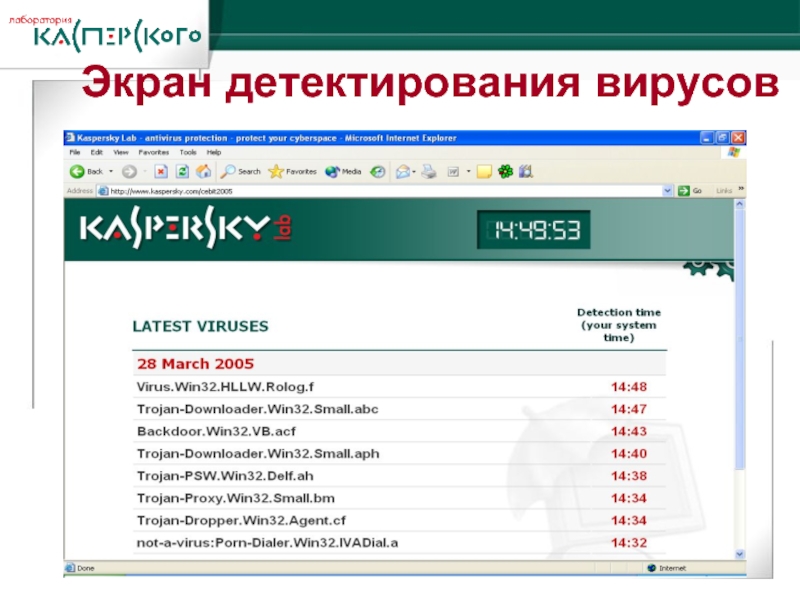Screen dimensions: 800x600
Task: Refresh the page with the Refresh icon
Action: coord(182,172)
